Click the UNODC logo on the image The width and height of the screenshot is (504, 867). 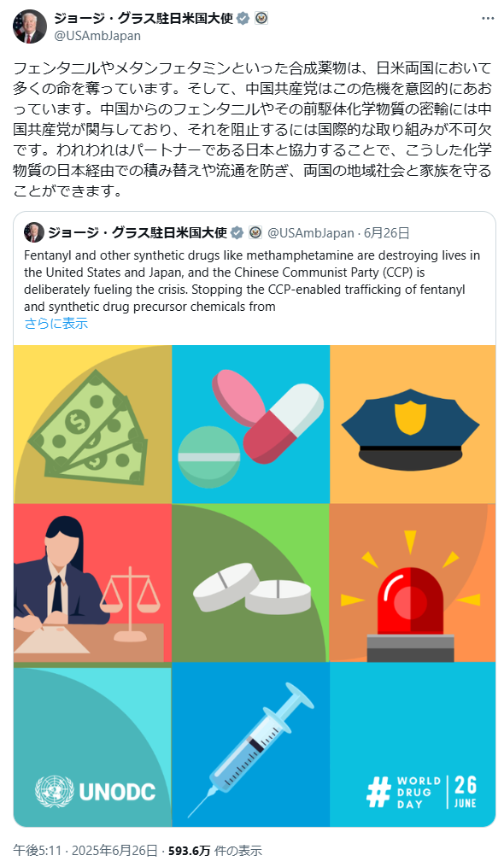(x=95, y=792)
